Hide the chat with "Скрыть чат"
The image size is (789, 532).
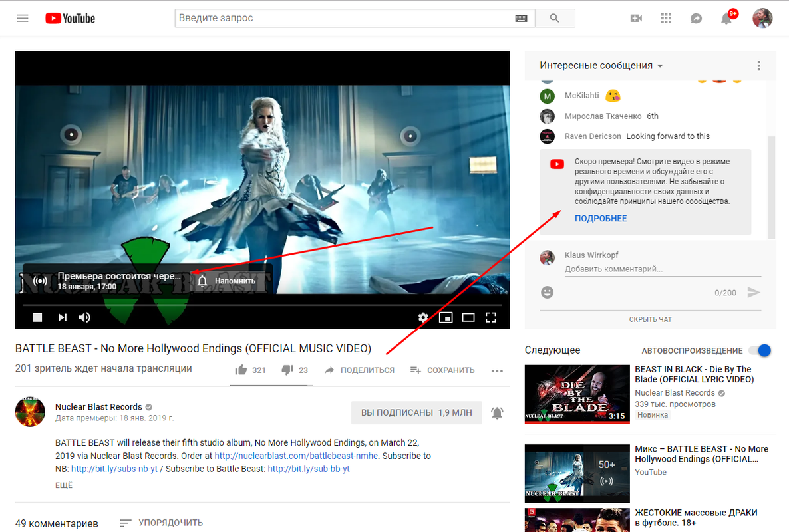pos(650,319)
